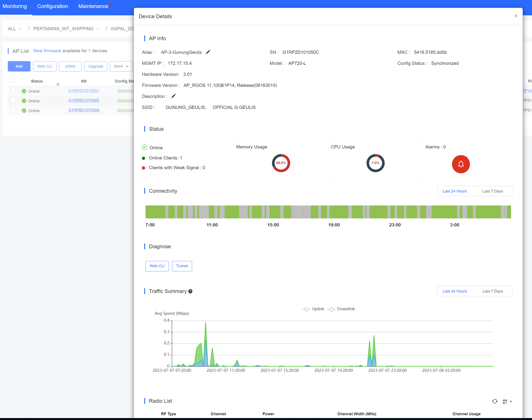532x420 pixels.
Task: Click the MGMT IP value 172.17.15.4
Action: (x=180, y=64)
